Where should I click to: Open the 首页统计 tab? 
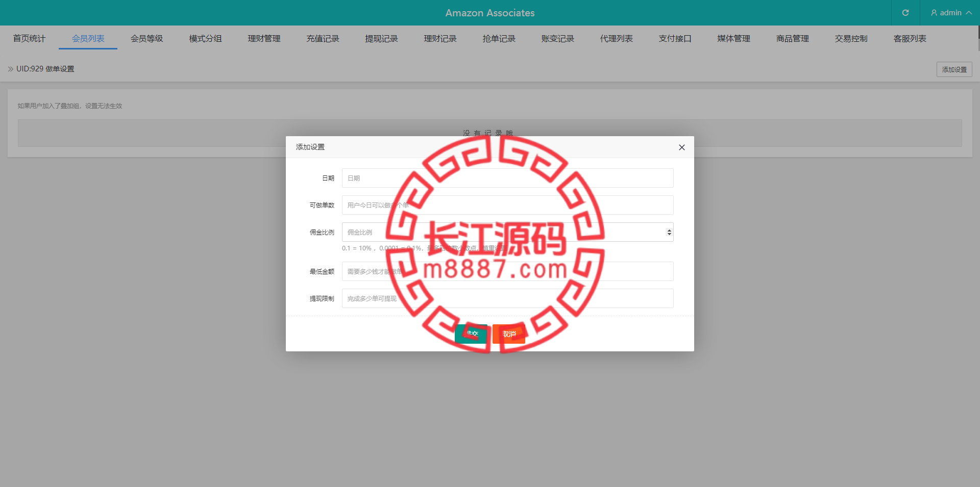tap(29, 38)
